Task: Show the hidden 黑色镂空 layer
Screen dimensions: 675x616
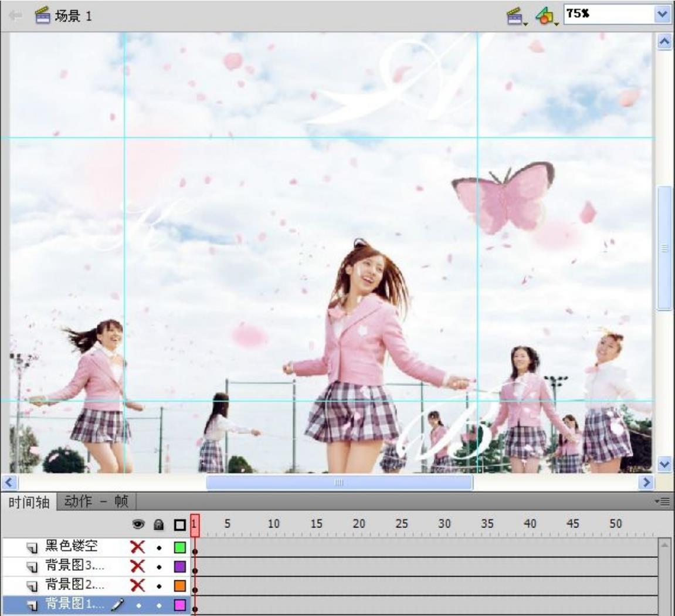Action: [138, 547]
